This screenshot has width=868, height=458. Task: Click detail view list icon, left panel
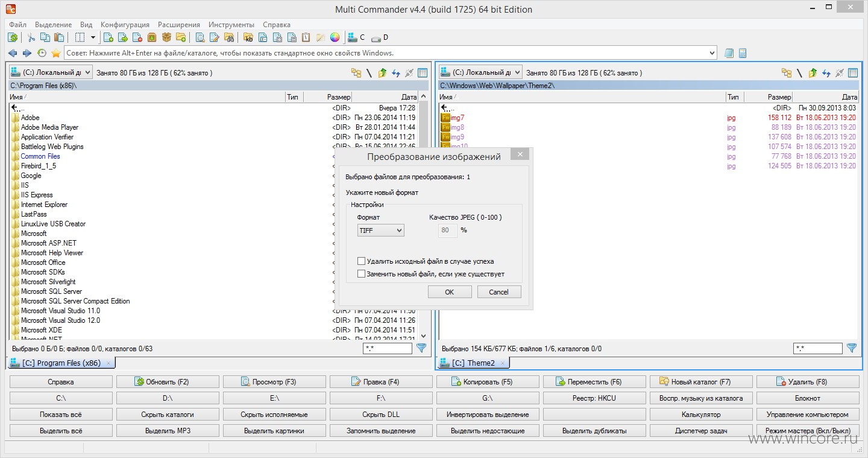pos(423,73)
